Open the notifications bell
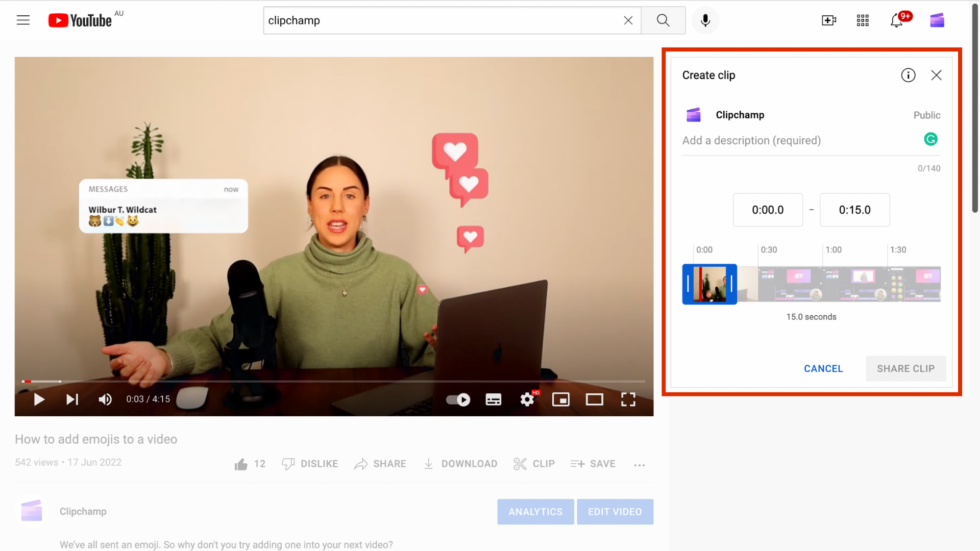The height and width of the screenshot is (551, 980). (x=897, y=20)
